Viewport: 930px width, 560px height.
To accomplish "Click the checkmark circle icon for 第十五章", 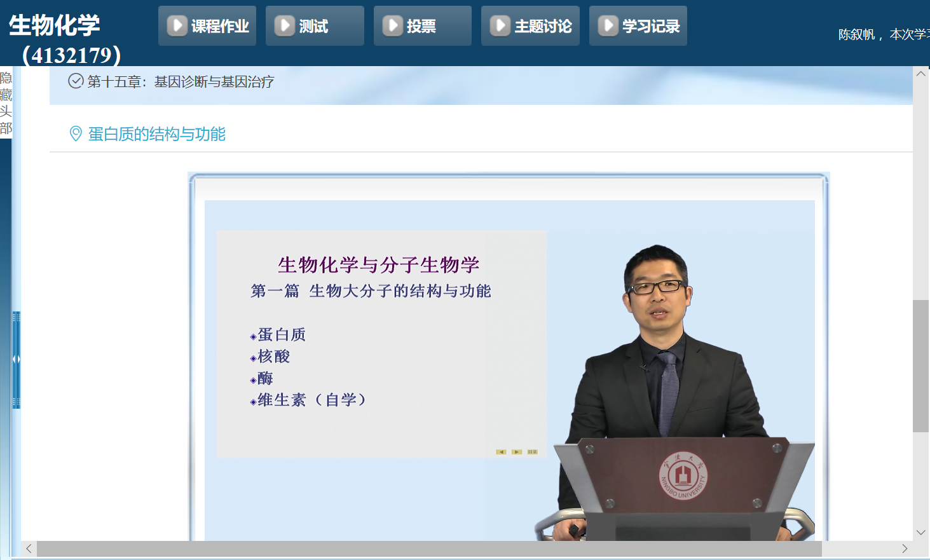I will click(x=76, y=81).
